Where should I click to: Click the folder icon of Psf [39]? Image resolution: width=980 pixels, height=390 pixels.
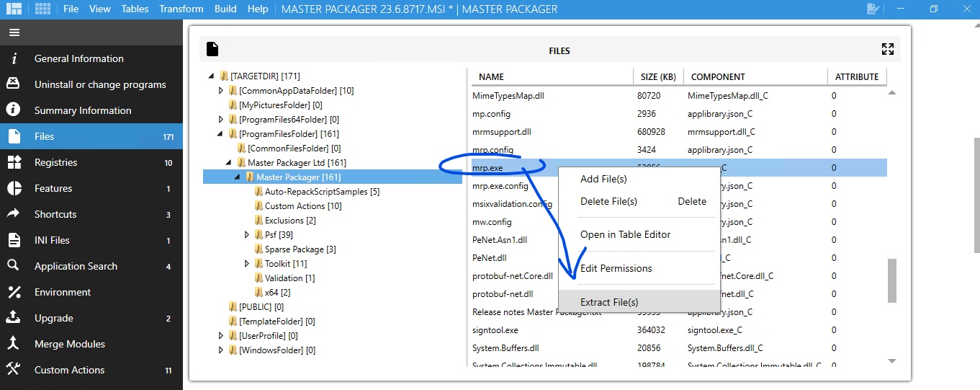point(259,234)
